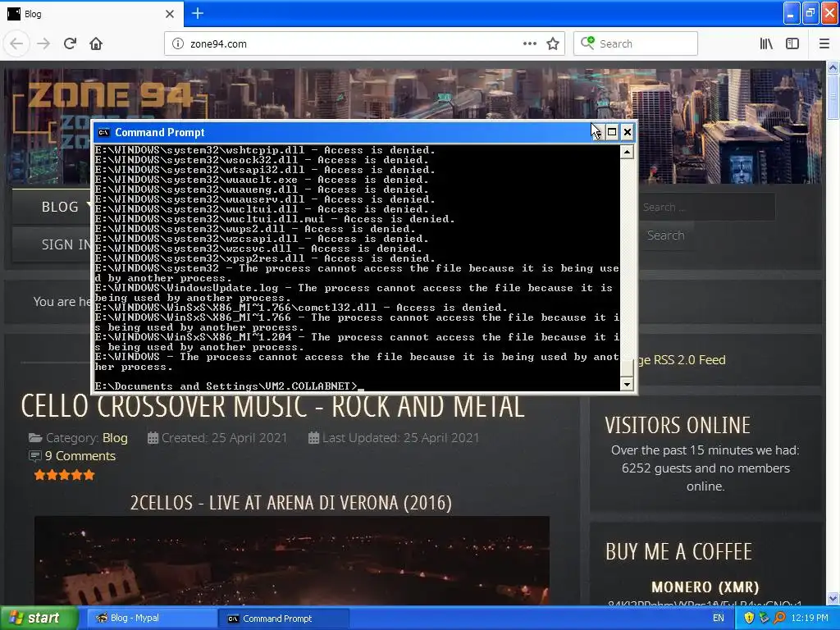Open the Blog category link

tap(115, 438)
